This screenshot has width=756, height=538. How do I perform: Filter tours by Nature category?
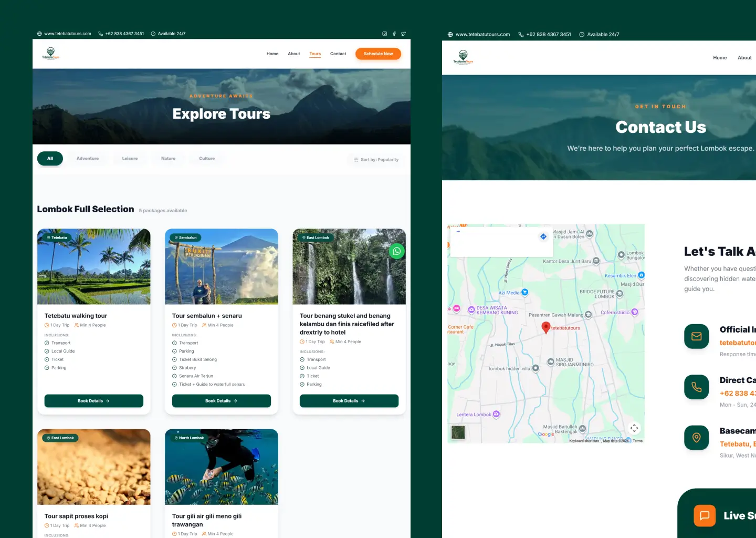click(169, 159)
